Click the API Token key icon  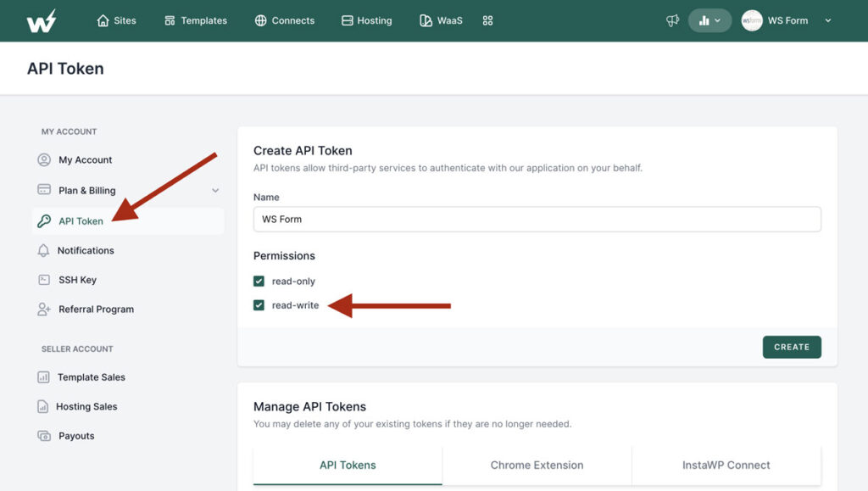point(44,220)
